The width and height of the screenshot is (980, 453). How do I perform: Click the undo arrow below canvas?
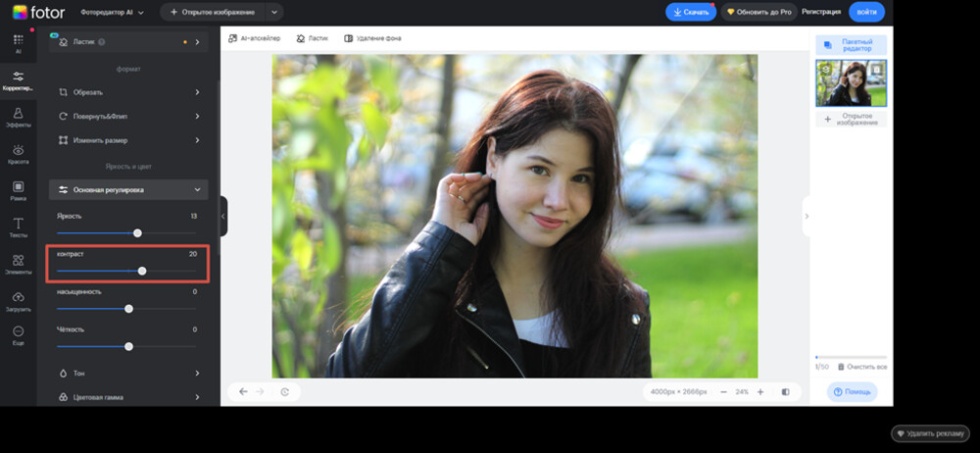click(x=243, y=391)
